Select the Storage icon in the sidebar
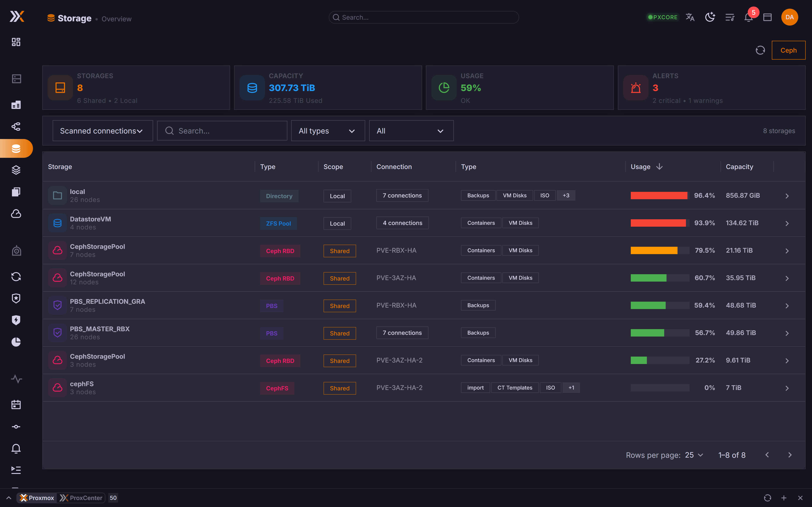Screen dimensions: 812x507 point(16,148)
